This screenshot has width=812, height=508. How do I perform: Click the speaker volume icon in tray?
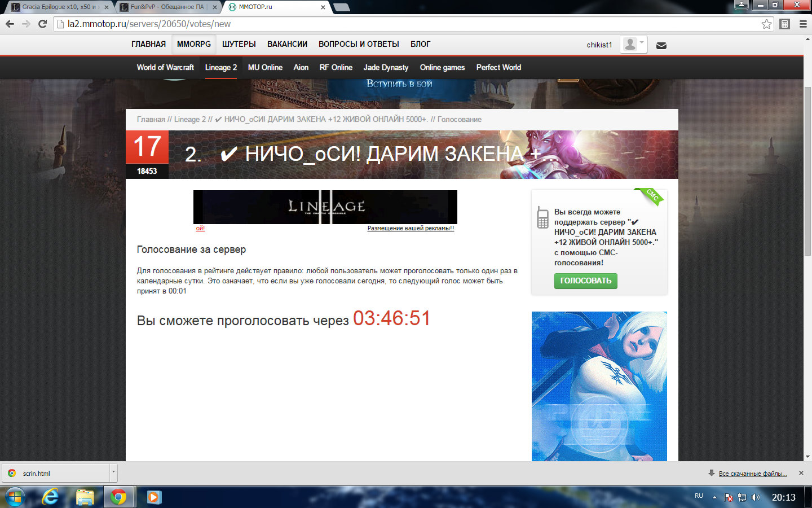click(756, 497)
